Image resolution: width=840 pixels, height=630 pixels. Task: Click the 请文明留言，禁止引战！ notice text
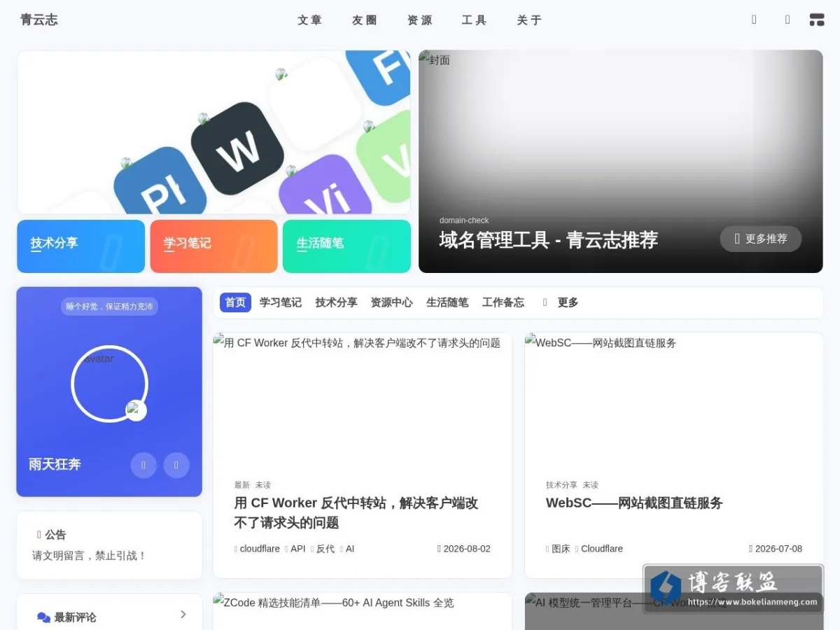[x=90, y=556]
